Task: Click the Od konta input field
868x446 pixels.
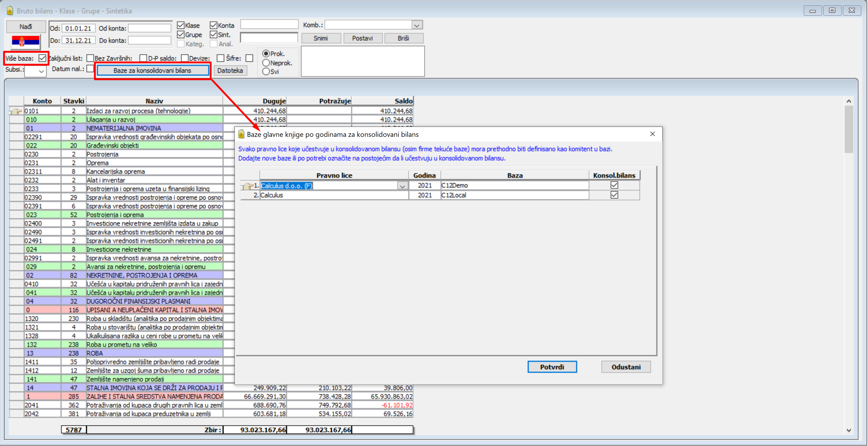Action: click(x=149, y=28)
